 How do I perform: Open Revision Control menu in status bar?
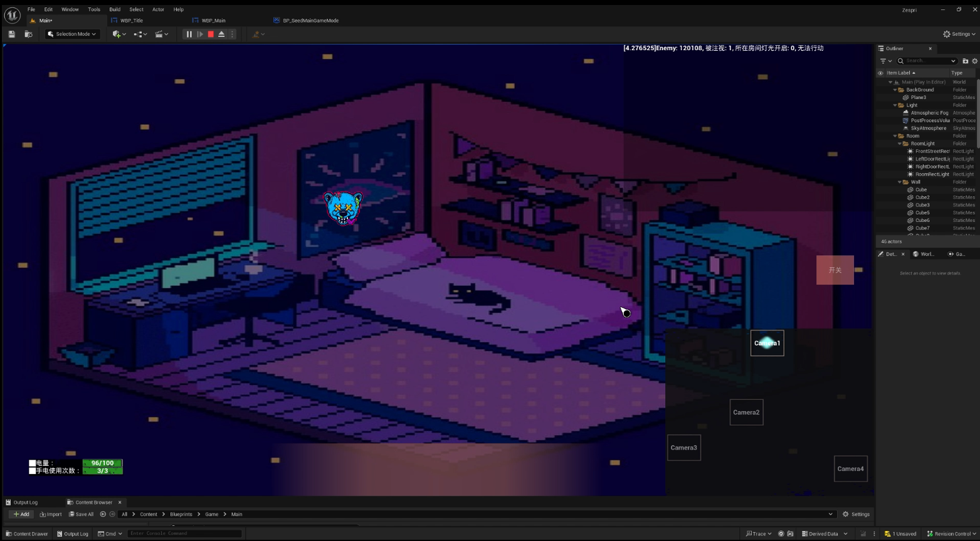[951, 534]
